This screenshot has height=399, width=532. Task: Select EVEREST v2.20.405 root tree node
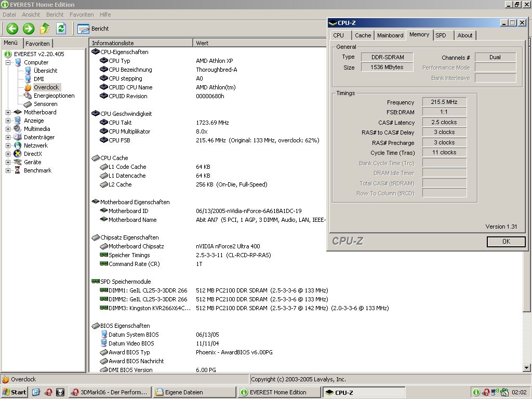[38, 54]
